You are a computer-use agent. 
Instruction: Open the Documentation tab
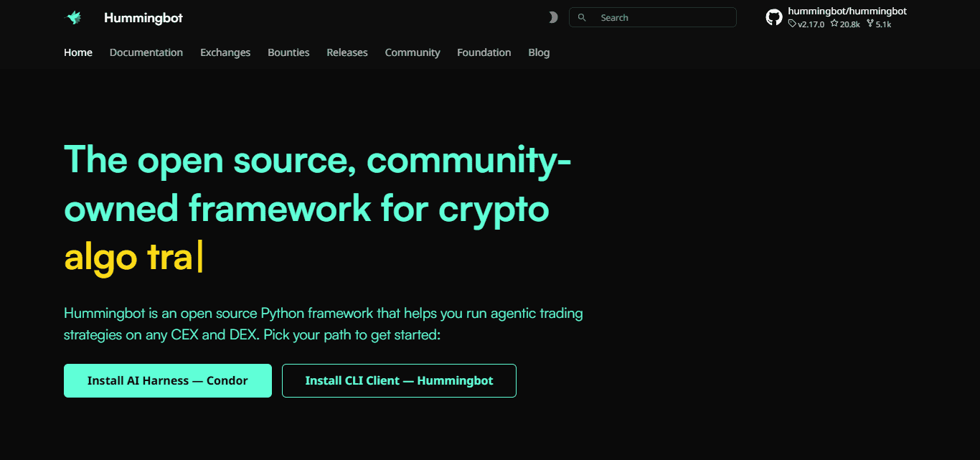point(146,52)
